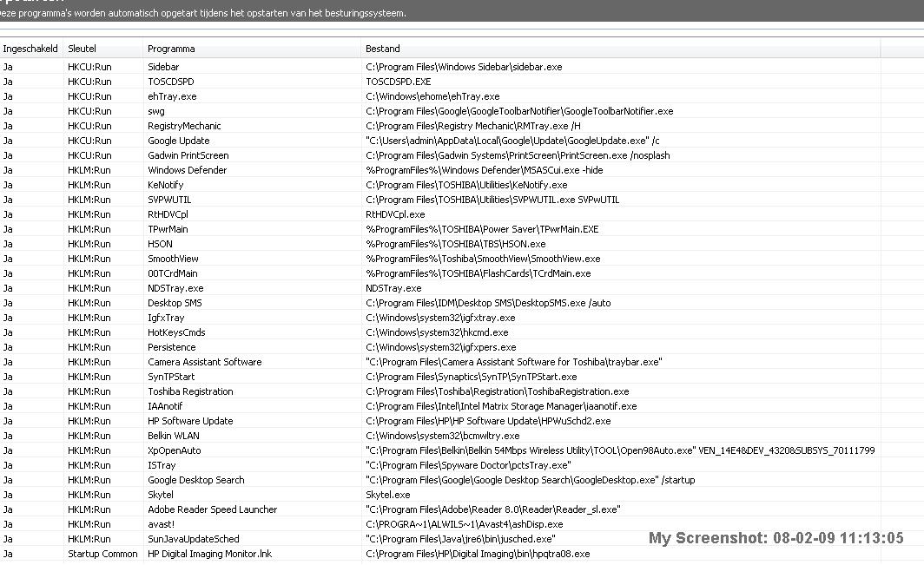Click the avast! startup entry
Screen dimensions: 924x565
[x=161, y=524]
